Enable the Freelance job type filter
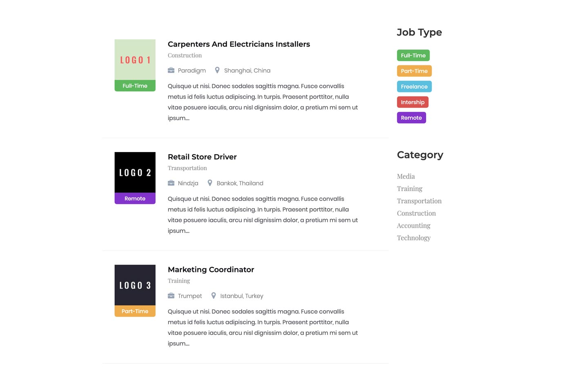The image size is (588, 368). coord(414,86)
